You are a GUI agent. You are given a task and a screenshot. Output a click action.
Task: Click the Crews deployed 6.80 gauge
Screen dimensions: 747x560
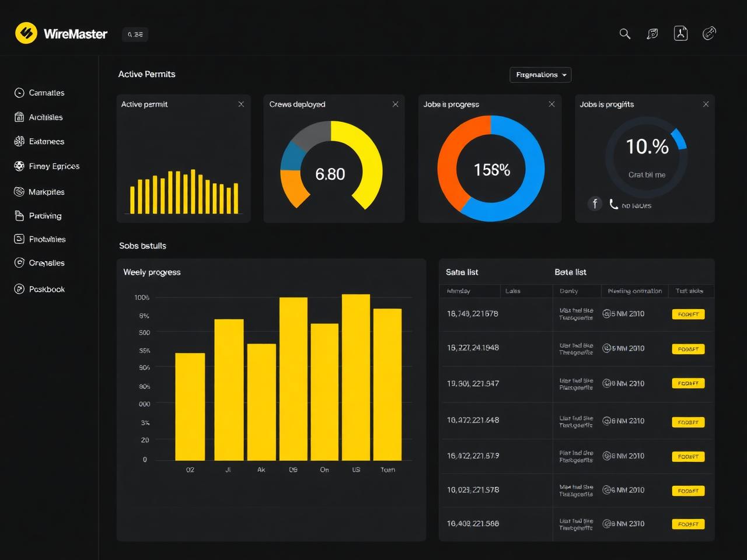pos(331,166)
